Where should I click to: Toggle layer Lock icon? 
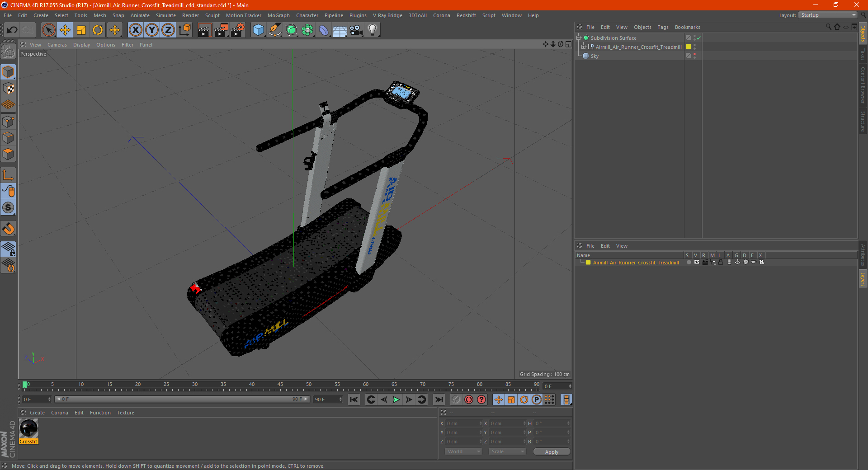click(x=721, y=262)
